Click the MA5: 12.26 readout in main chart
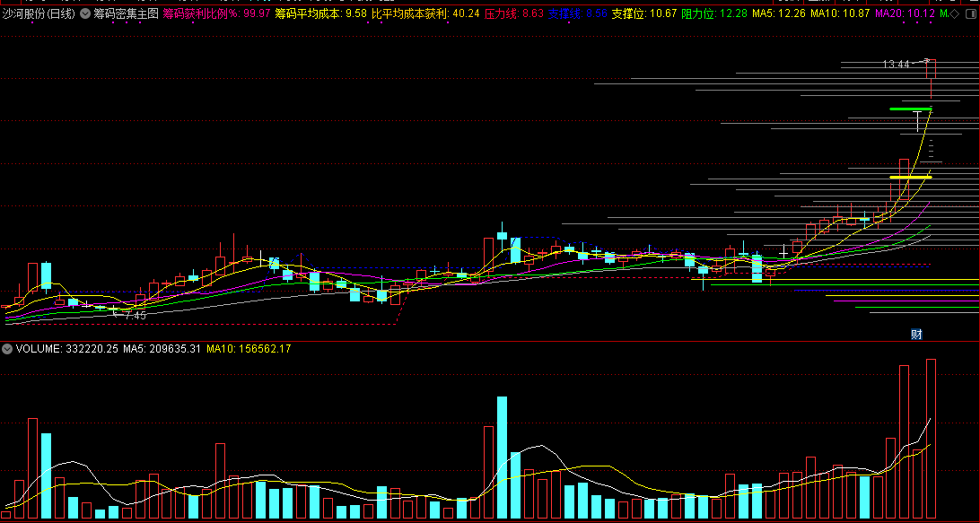Image resolution: width=980 pixels, height=523 pixels. [778, 13]
